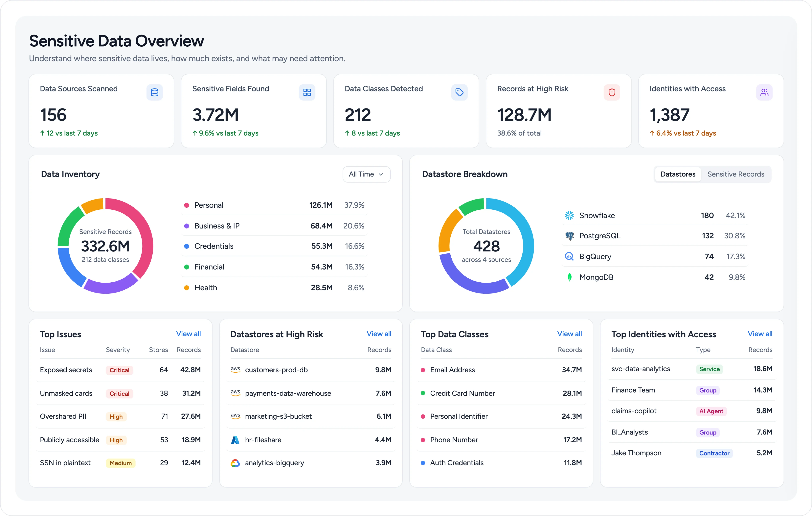Switch to the Datastores tab
Viewport: 812px width, 516px height.
[678, 174]
